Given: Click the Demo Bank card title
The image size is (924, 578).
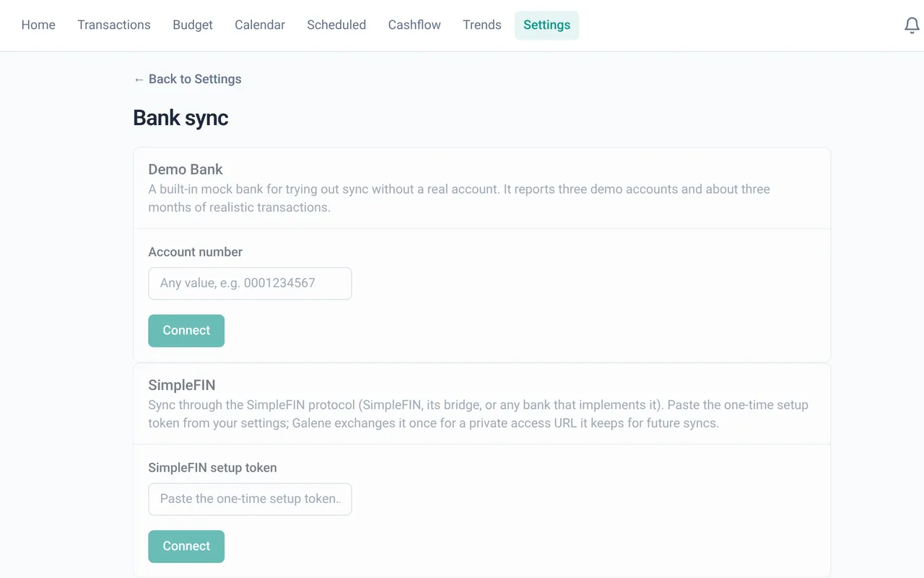Looking at the screenshot, I should 186,170.
